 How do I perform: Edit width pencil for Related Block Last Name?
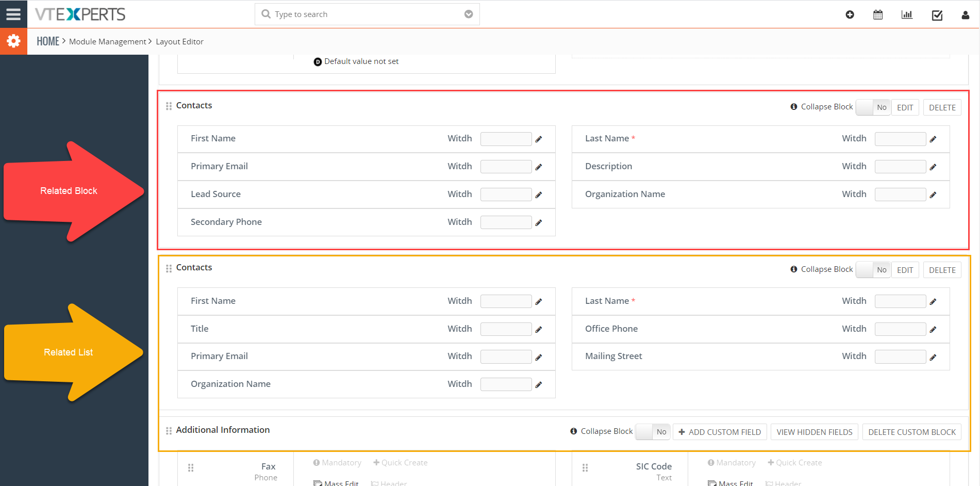point(933,139)
